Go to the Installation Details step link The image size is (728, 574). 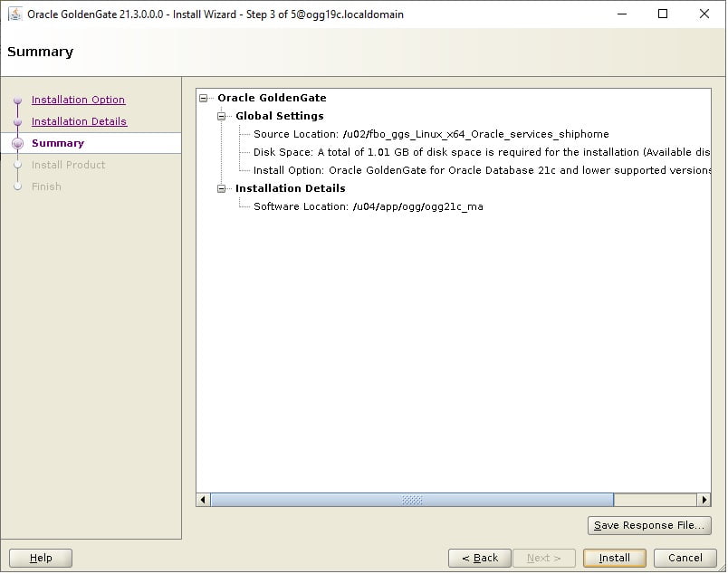point(79,121)
